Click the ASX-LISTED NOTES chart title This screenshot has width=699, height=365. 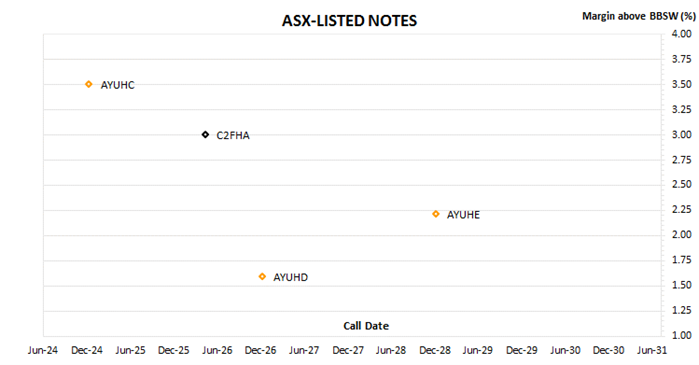coord(349,21)
